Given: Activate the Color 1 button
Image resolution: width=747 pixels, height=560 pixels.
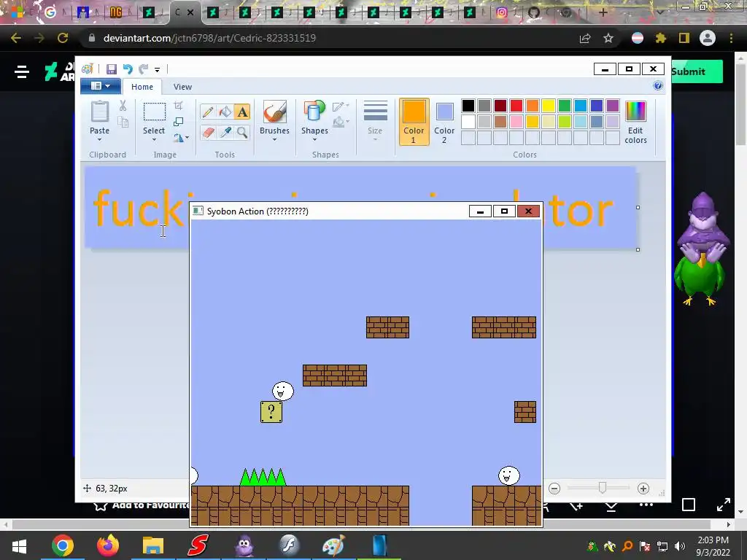Looking at the screenshot, I should (x=414, y=122).
